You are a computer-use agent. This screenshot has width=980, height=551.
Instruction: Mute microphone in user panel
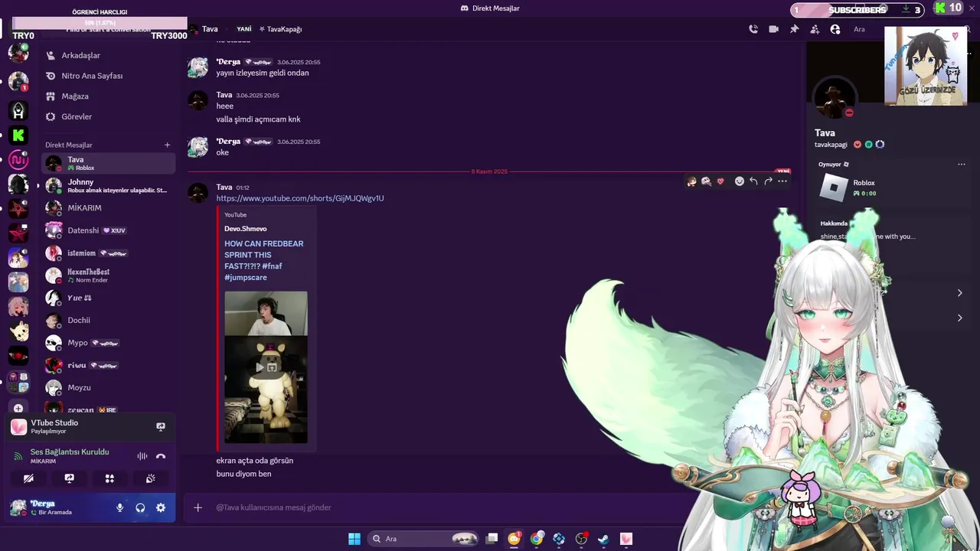(120, 507)
